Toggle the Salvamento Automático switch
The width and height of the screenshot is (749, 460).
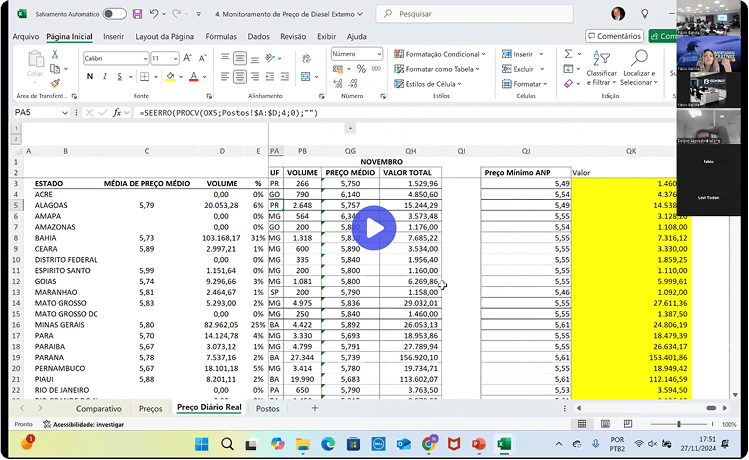114,14
